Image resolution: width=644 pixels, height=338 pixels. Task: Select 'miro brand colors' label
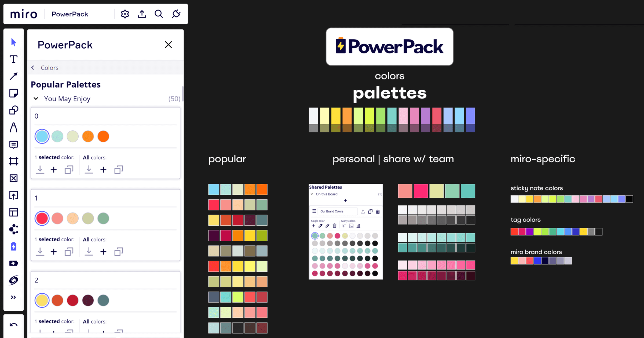[536, 252]
